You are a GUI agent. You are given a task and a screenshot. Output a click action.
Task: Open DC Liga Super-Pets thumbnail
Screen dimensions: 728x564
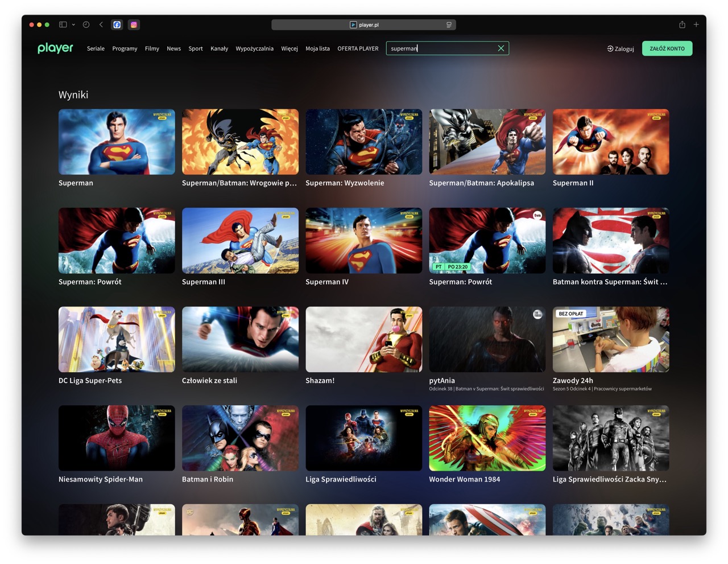[117, 339]
